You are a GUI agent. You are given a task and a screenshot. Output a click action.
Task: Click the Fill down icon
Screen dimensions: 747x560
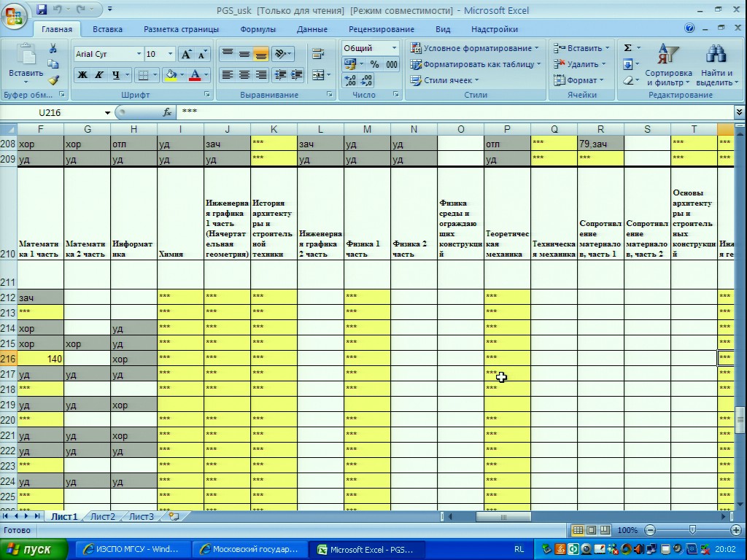628,64
